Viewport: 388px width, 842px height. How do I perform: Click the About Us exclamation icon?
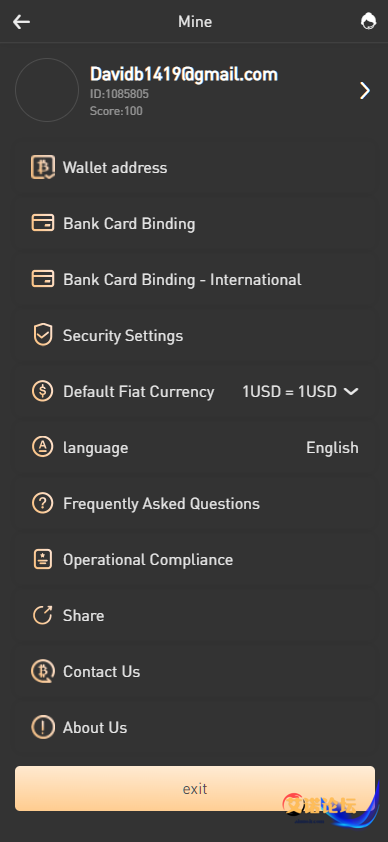42,728
